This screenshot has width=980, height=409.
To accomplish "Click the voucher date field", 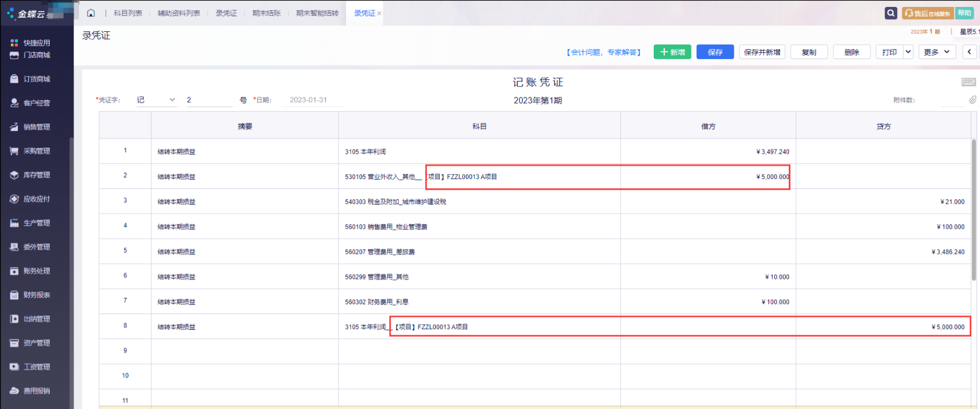I will click(313, 100).
